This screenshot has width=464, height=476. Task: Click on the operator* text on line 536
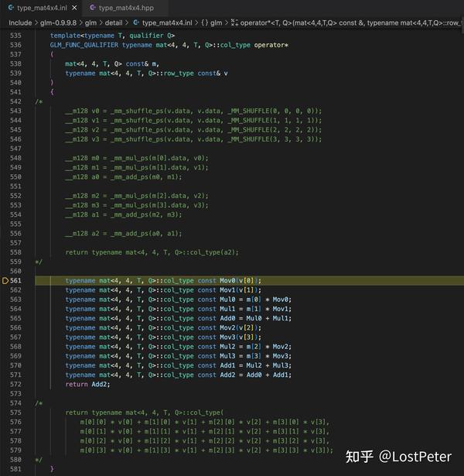pyautogui.click(x=271, y=45)
